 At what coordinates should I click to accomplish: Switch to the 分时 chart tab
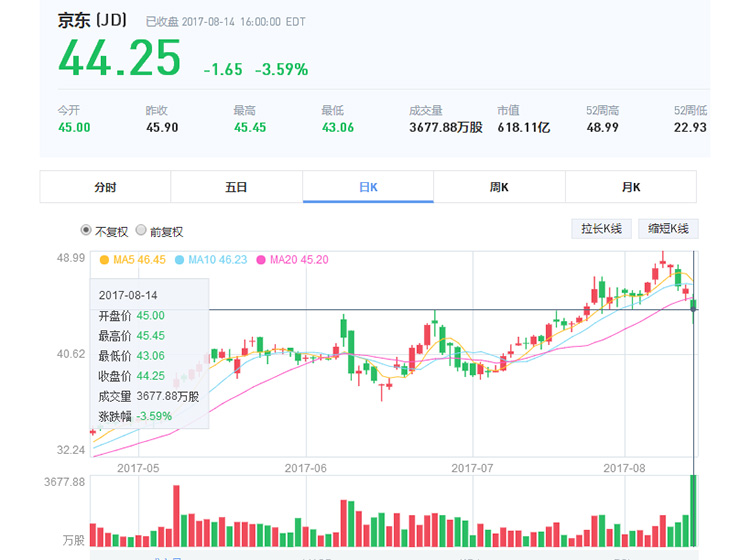(x=105, y=187)
